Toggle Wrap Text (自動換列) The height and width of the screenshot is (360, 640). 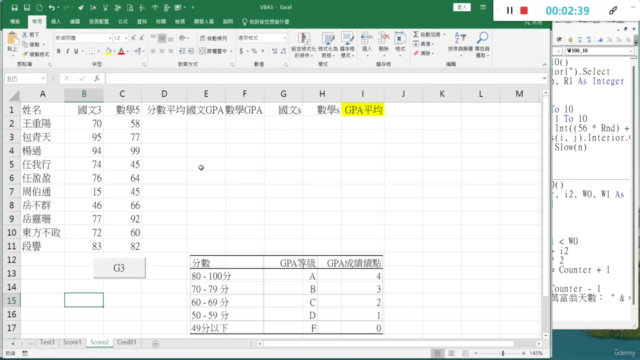pyautogui.click(x=213, y=38)
